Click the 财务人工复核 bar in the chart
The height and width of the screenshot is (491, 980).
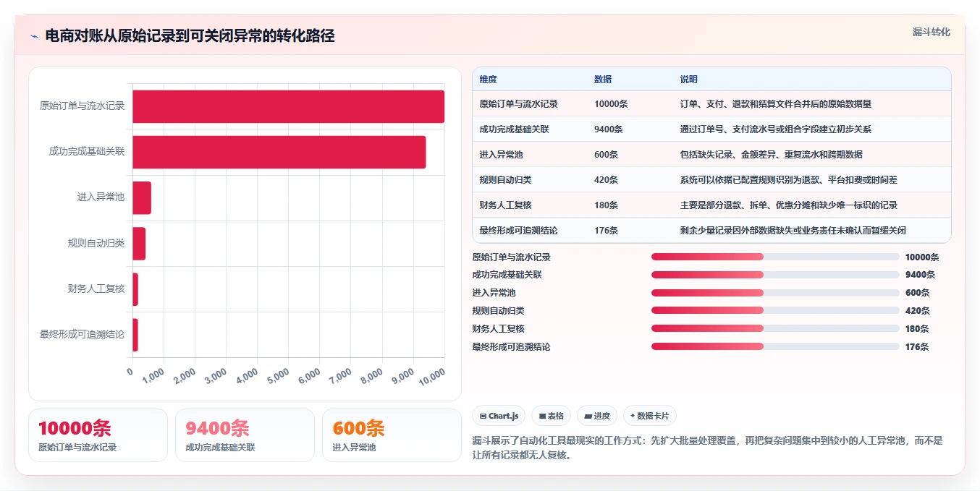click(x=135, y=289)
